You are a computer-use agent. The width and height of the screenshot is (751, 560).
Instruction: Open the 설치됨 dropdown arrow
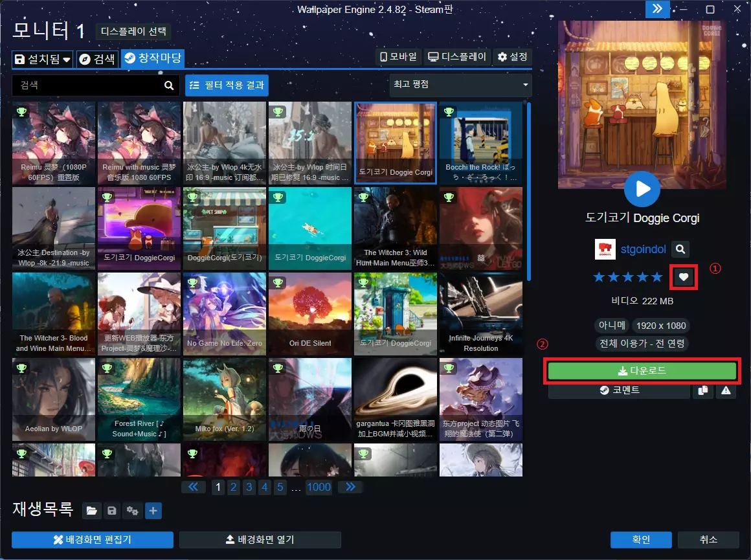(x=67, y=60)
